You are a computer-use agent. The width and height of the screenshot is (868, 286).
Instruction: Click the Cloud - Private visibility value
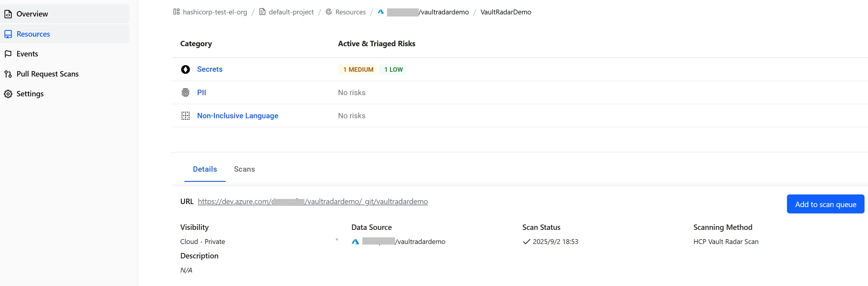pos(203,242)
